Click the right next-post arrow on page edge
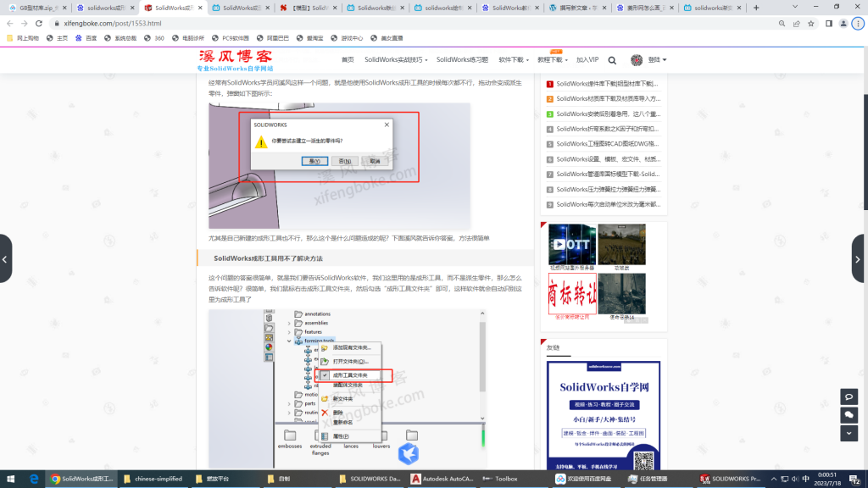 click(x=860, y=258)
